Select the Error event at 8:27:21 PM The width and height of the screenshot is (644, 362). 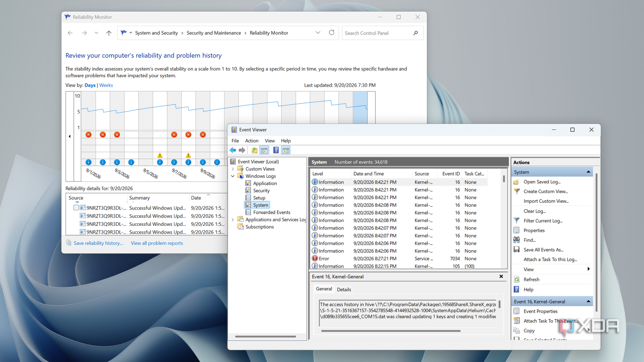(x=398, y=259)
